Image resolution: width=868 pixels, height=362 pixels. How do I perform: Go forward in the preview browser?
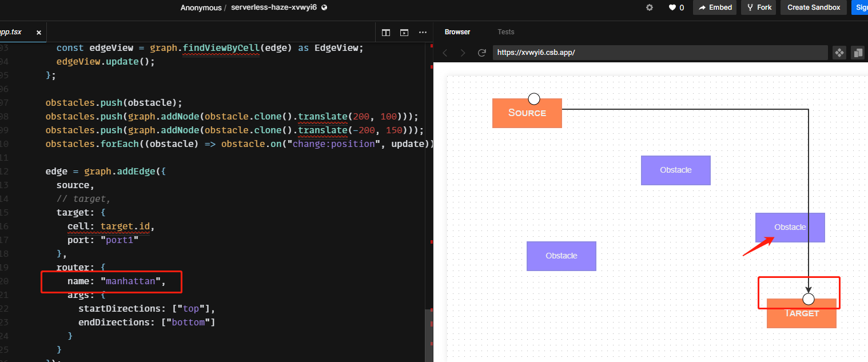[463, 53]
